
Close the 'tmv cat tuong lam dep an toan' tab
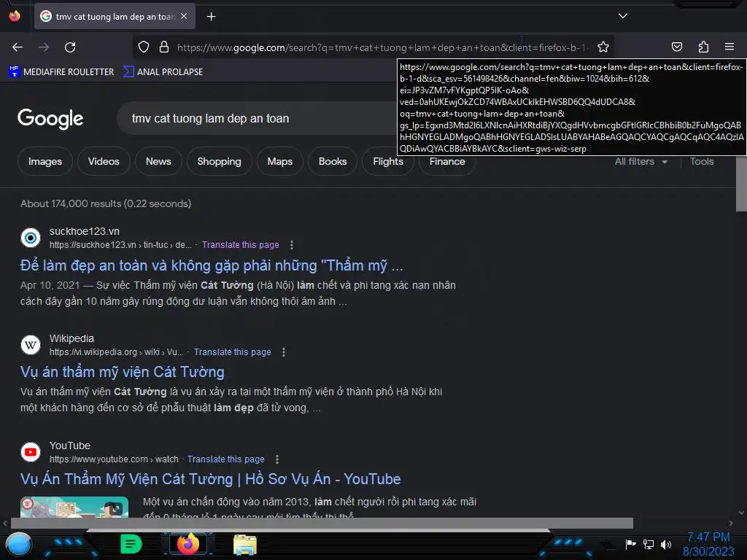click(184, 16)
